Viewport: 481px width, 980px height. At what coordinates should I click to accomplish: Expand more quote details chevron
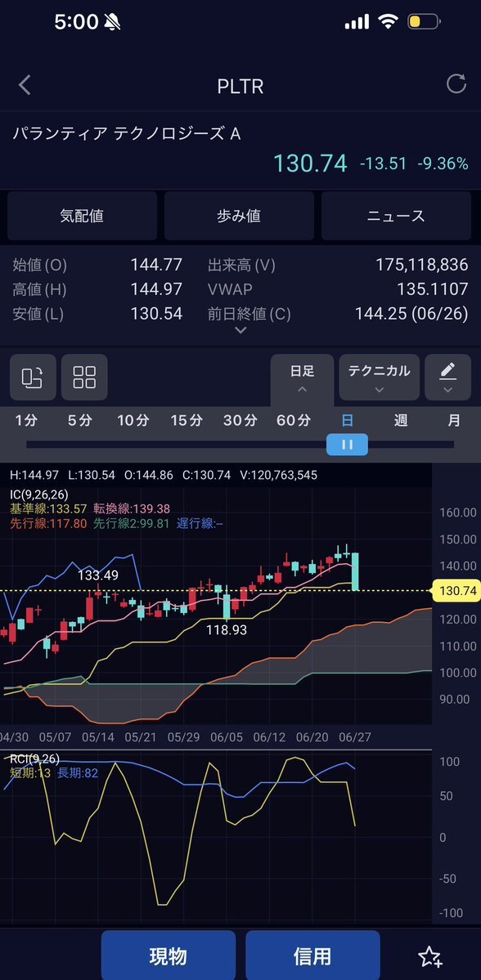(240, 331)
